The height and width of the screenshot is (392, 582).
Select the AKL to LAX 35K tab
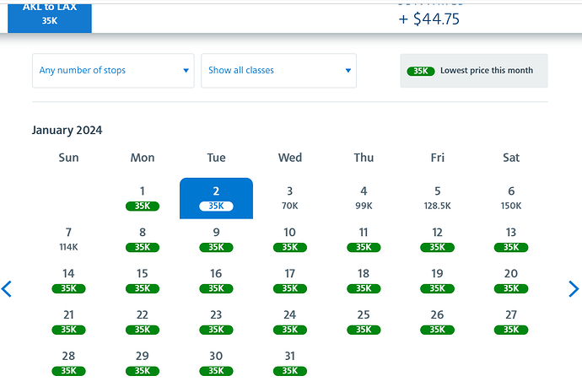coord(49,14)
